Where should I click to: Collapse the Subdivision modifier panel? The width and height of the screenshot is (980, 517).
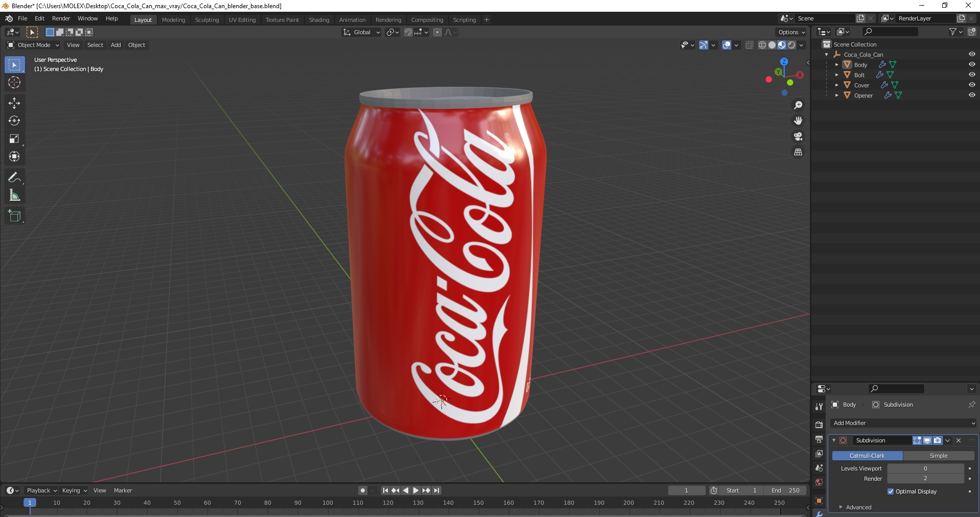point(834,440)
